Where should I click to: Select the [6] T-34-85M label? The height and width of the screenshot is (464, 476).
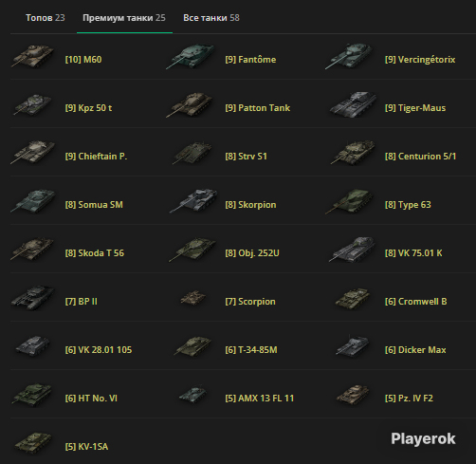(x=251, y=350)
